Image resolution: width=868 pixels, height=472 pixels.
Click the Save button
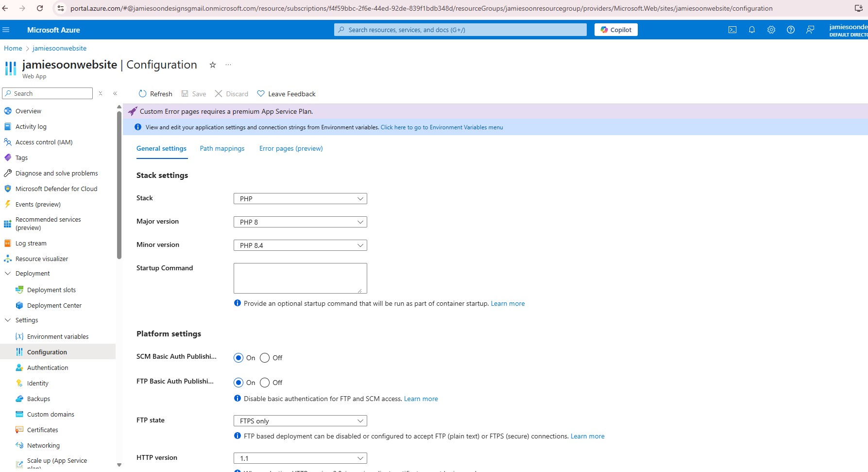193,94
